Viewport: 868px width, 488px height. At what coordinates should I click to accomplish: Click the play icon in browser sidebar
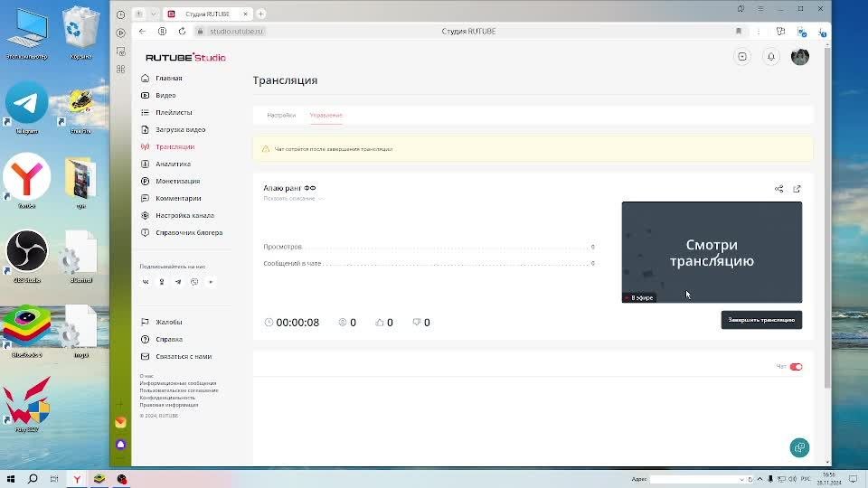tap(120, 33)
